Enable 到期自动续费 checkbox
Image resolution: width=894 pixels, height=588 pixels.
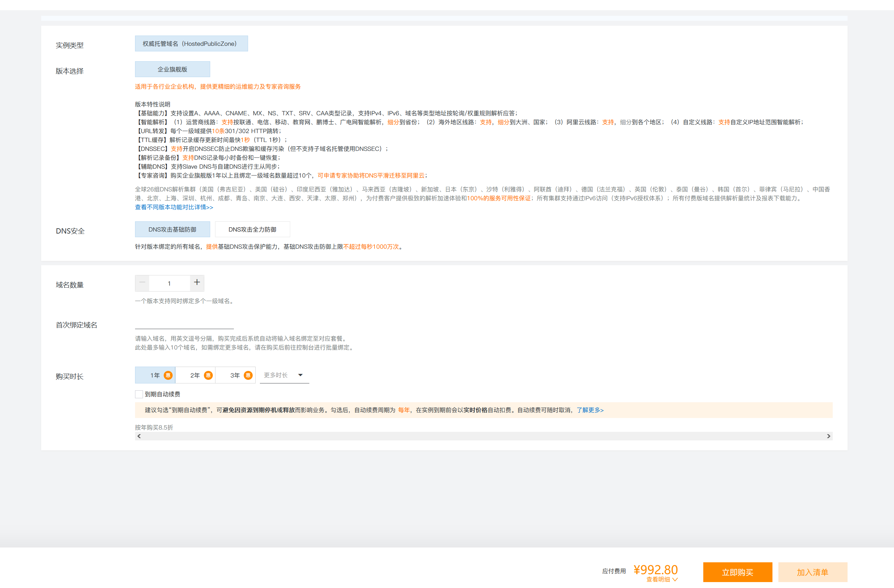tap(139, 394)
